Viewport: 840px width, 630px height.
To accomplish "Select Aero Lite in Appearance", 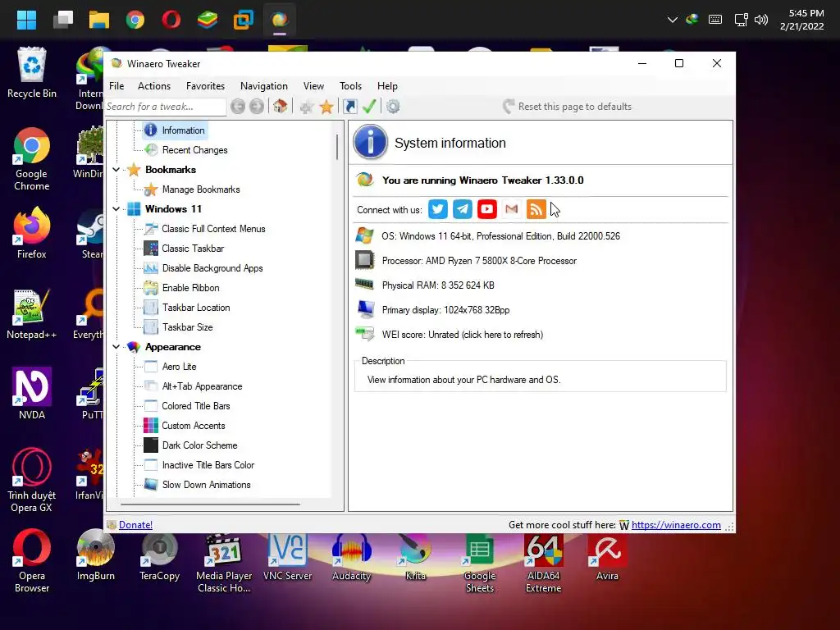I will tap(179, 367).
